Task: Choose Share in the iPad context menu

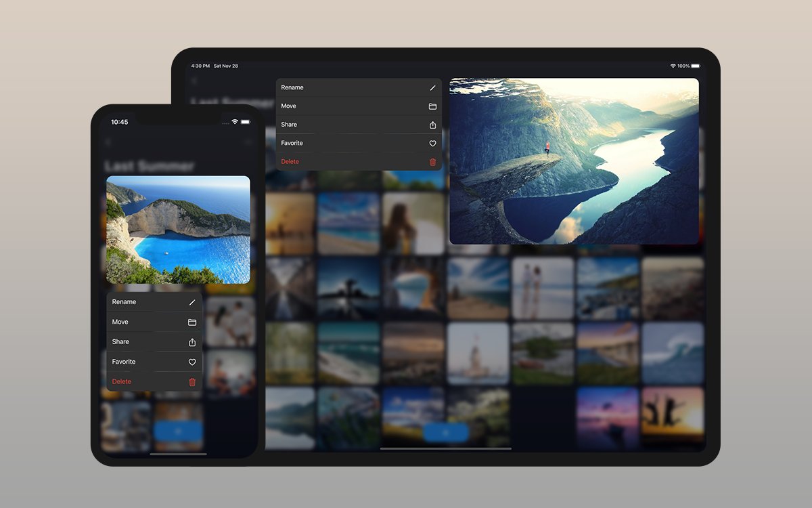Action: click(359, 125)
